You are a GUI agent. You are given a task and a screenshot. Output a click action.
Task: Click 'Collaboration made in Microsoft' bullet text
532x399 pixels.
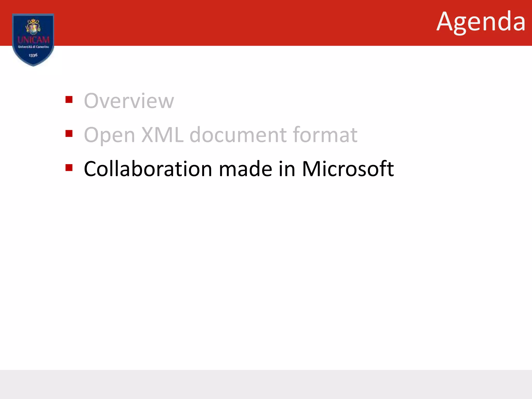[239, 169]
